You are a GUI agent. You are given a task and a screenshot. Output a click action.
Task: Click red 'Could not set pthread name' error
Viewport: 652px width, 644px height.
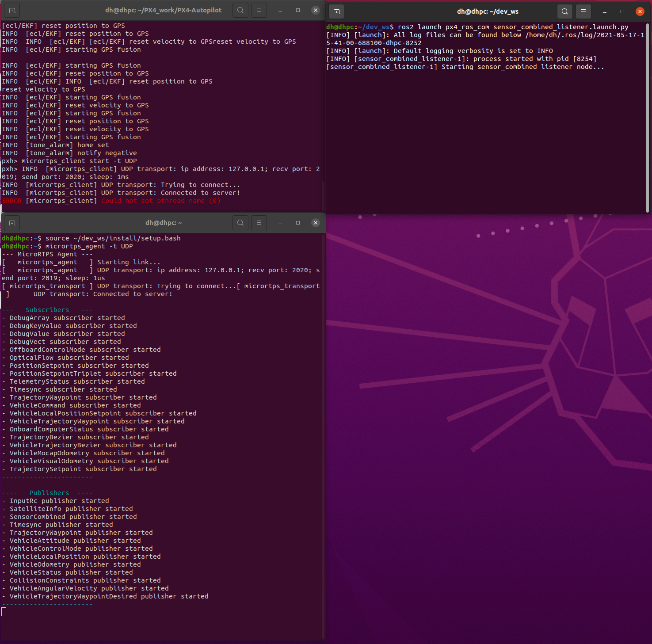[161, 201]
